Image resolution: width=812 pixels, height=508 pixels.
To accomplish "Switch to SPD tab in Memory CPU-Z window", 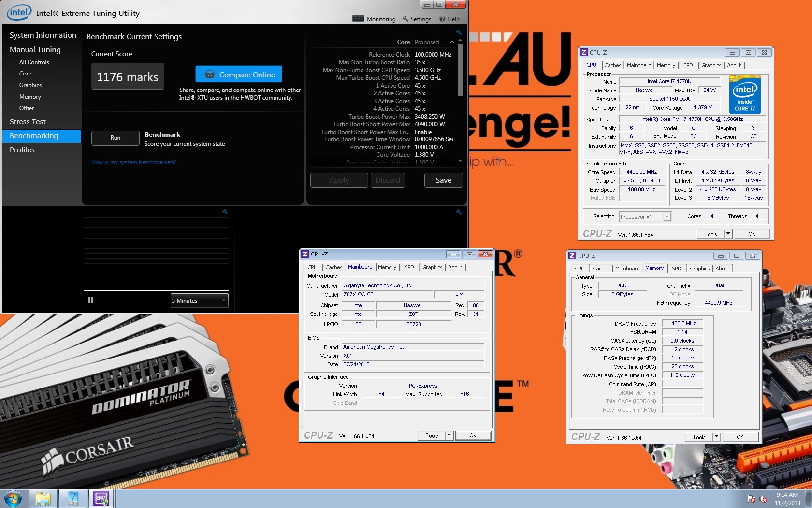I will point(677,269).
